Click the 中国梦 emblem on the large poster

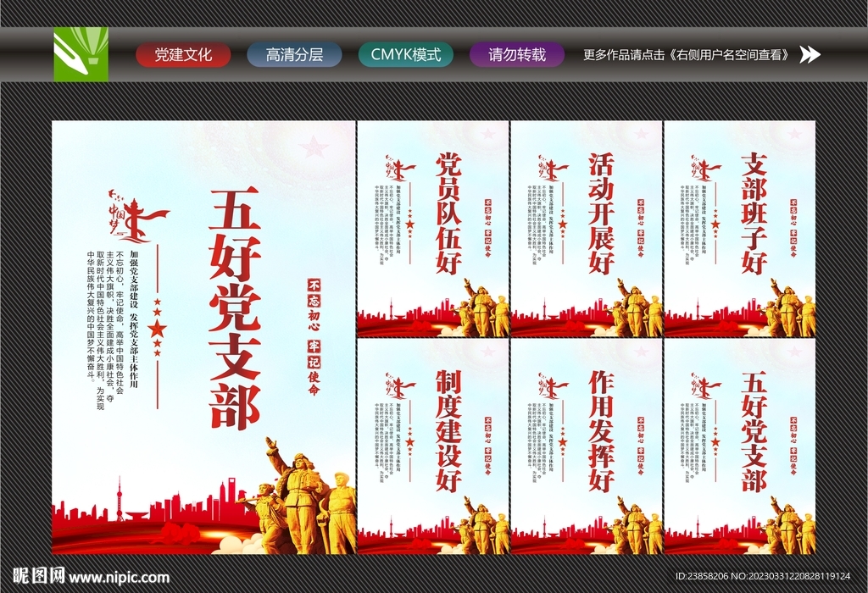click(138, 216)
